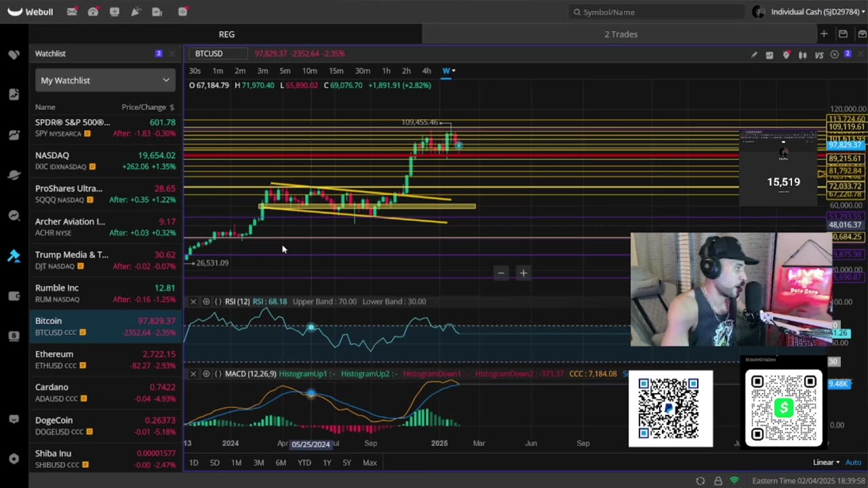Select the 4h chart interval

427,70
